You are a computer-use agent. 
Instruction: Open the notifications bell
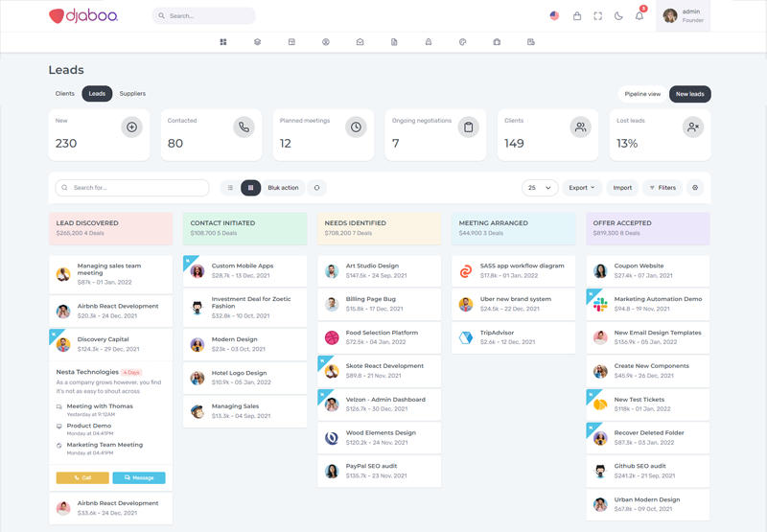click(x=639, y=16)
